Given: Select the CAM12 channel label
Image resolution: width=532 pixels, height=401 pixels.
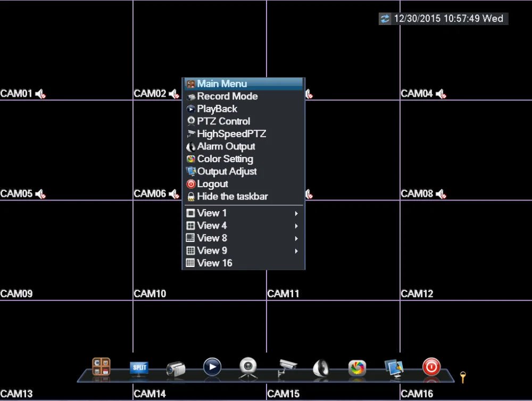Looking at the screenshot, I should tap(417, 294).
